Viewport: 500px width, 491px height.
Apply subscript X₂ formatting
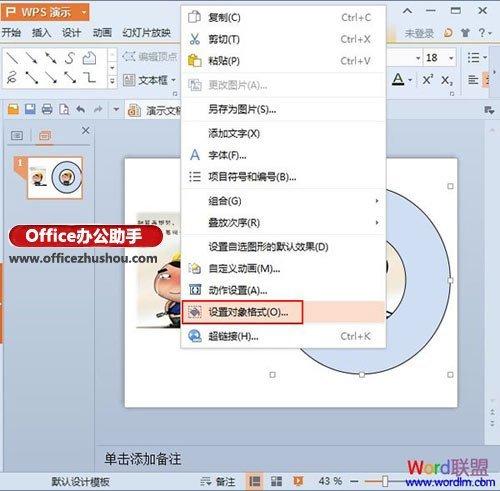(447, 80)
